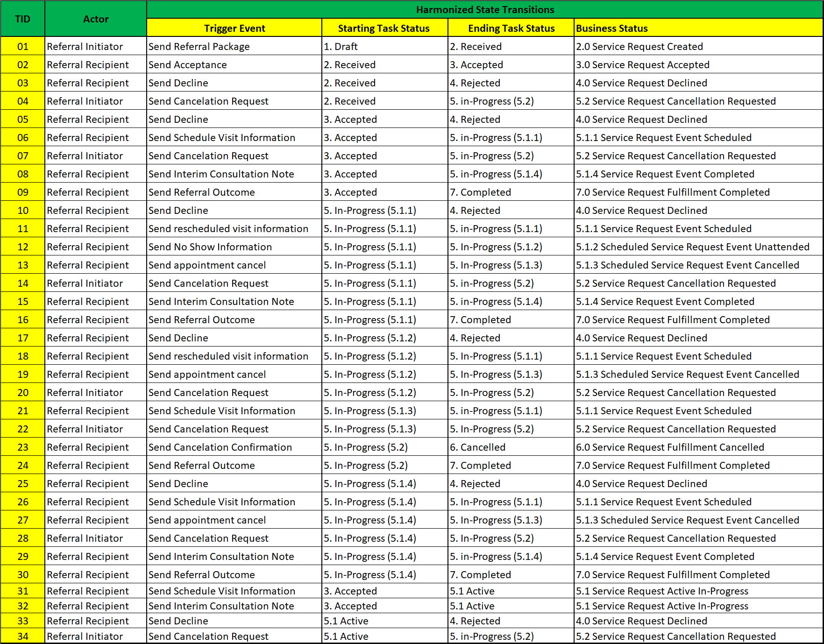Image resolution: width=824 pixels, height=644 pixels.
Task: Click the Send Acceptance trigger cell
Action: [187, 65]
